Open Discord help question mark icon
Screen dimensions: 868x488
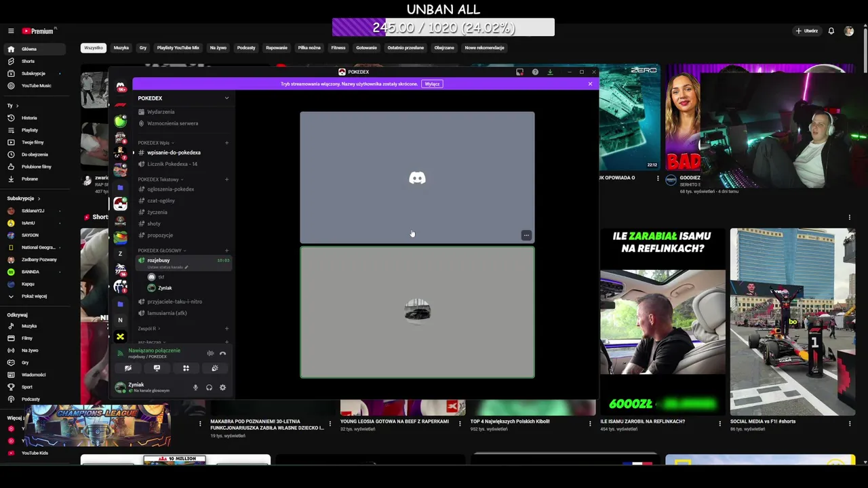pos(535,72)
